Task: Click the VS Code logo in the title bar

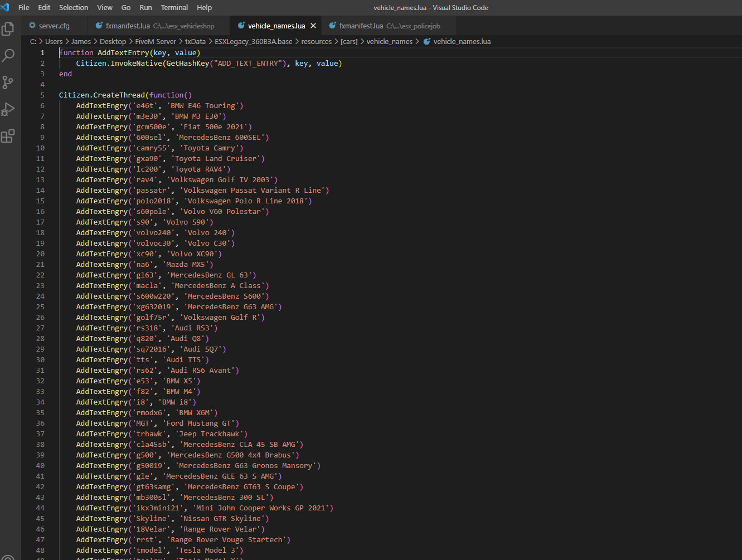Action: click(x=5, y=7)
